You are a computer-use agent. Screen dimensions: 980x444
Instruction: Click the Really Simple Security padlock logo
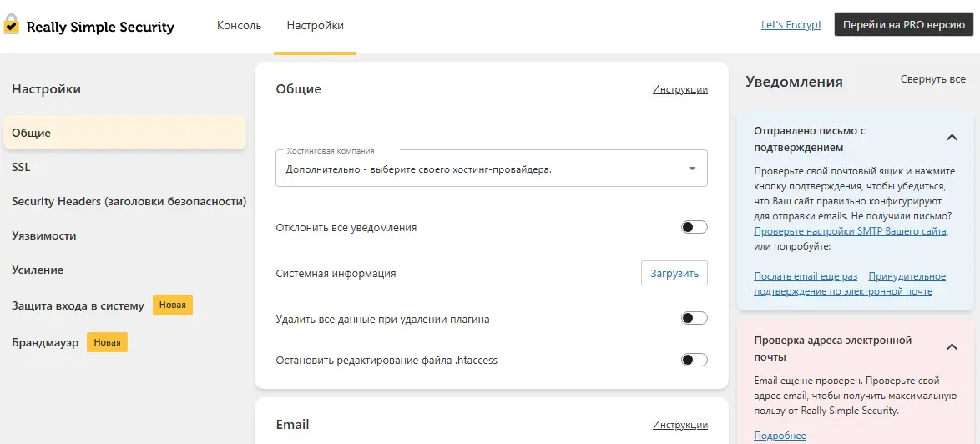[12, 26]
